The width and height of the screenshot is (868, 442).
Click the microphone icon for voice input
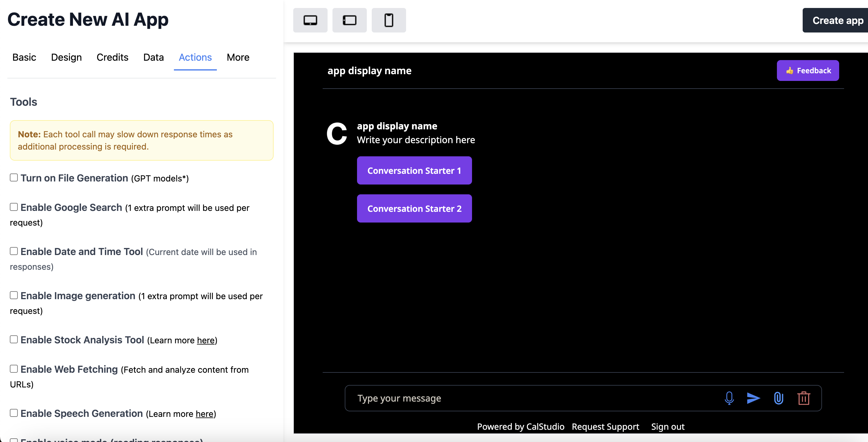tap(729, 398)
